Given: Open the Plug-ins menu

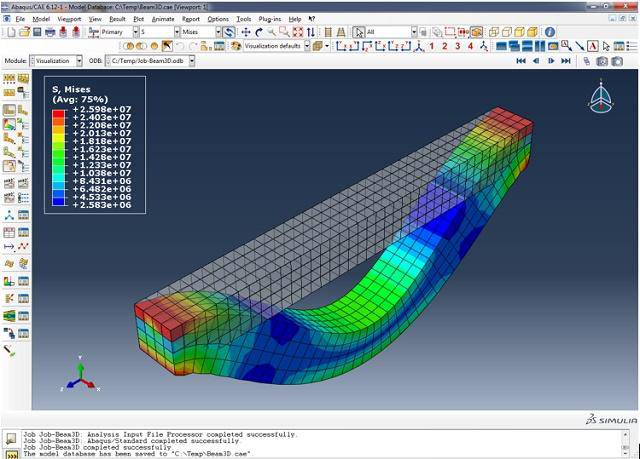Looking at the screenshot, I should 269,19.
